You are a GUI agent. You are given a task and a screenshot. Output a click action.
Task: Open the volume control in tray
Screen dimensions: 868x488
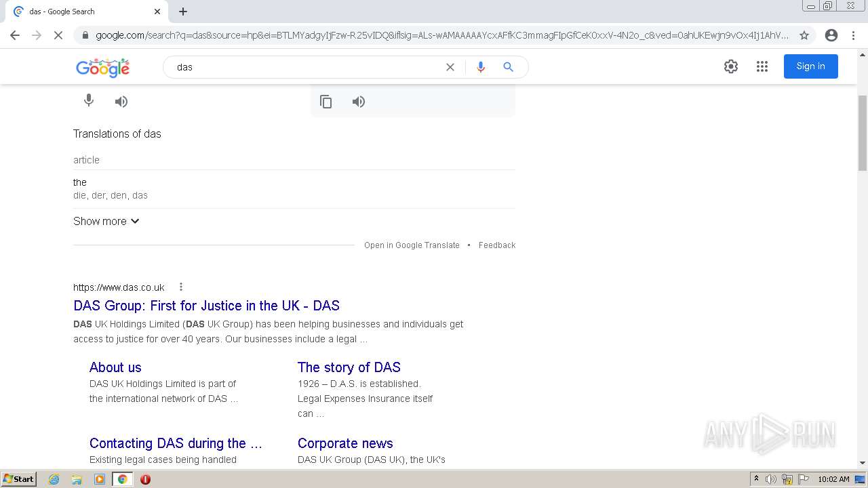pos(771,479)
